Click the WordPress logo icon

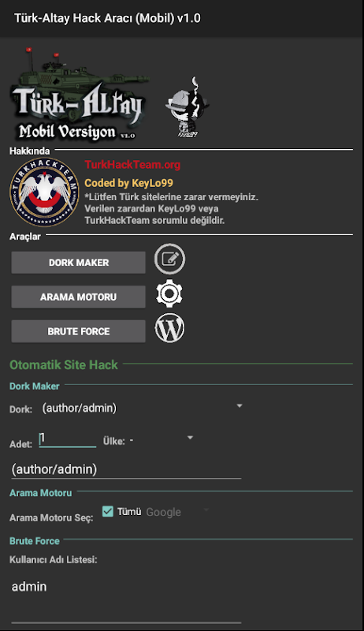pyautogui.click(x=169, y=328)
